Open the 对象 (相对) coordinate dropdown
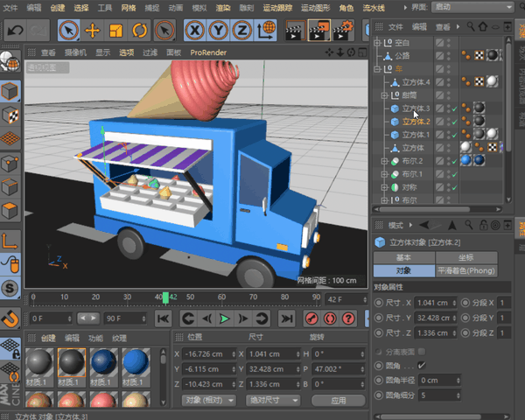Screen dimensions: 525x420 (x=208, y=400)
